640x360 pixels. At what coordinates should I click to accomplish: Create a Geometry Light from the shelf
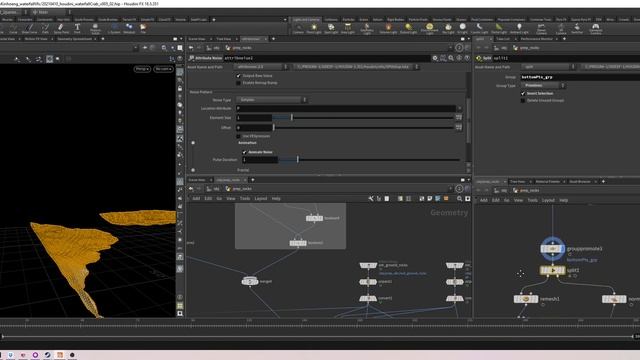click(367, 29)
